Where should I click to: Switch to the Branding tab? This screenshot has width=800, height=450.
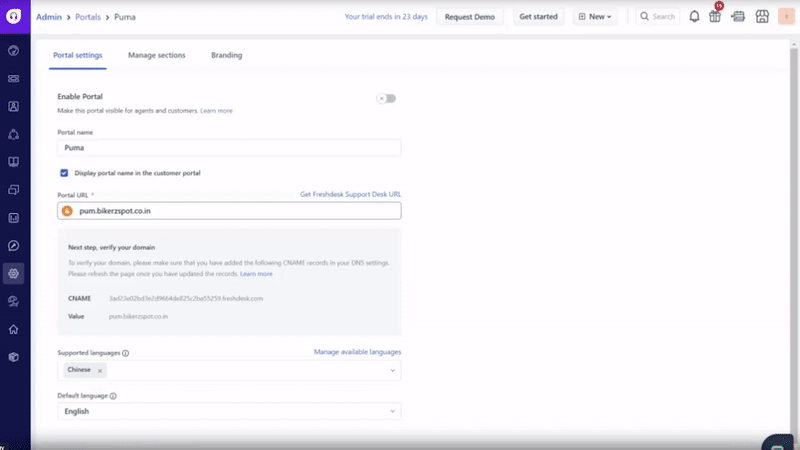[227, 55]
